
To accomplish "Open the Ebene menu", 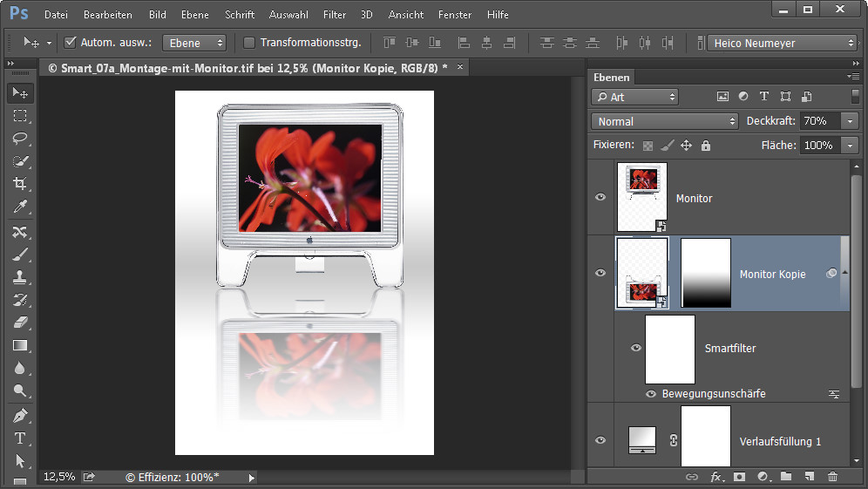I will point(195,15).
